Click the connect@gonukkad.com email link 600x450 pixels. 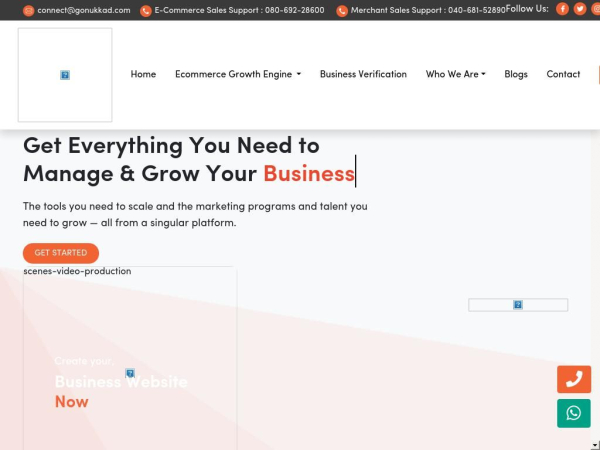[84, 10]
